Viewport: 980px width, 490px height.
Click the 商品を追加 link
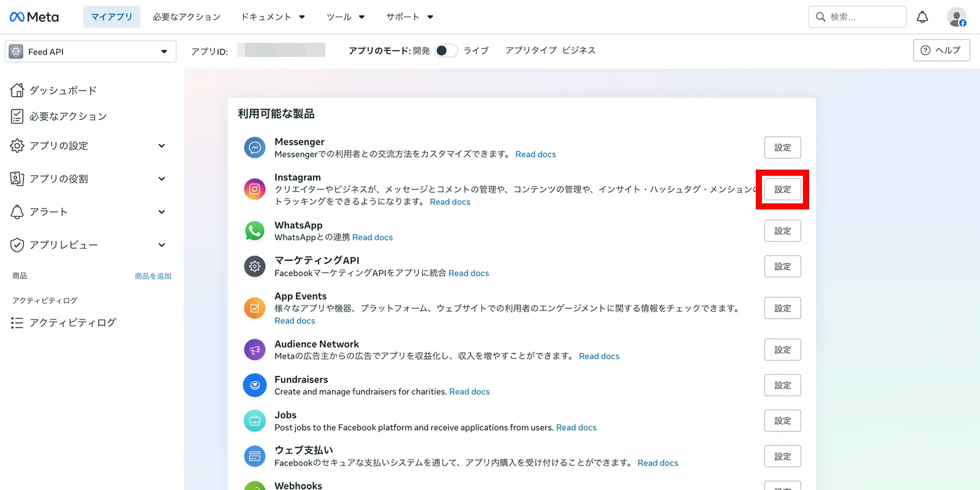[x=153, y=276]
